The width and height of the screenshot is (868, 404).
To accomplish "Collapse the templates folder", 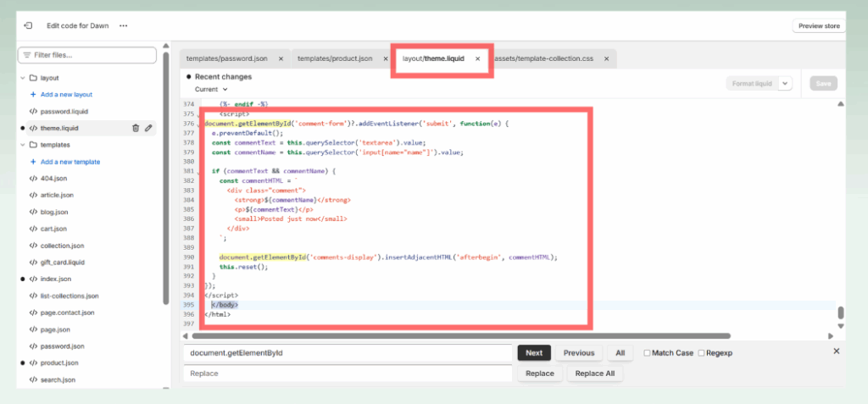I will click(x=23, y=145).
